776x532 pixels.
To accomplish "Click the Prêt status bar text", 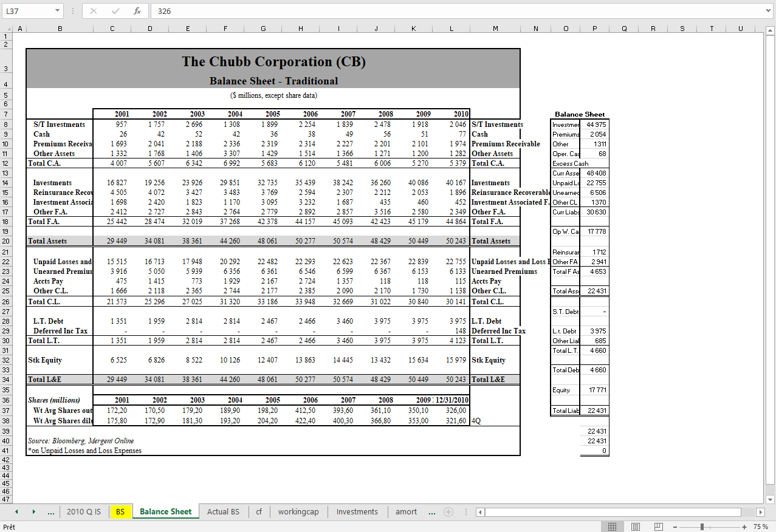I will pyautogui.click(x=10, y=527).
